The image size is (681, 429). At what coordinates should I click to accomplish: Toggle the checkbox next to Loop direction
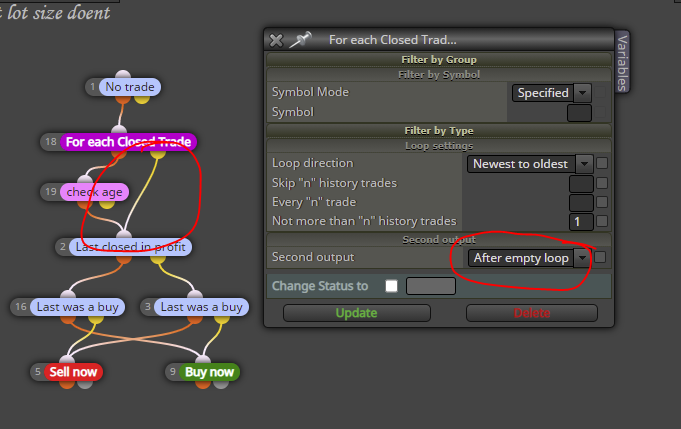pos(602,163)
